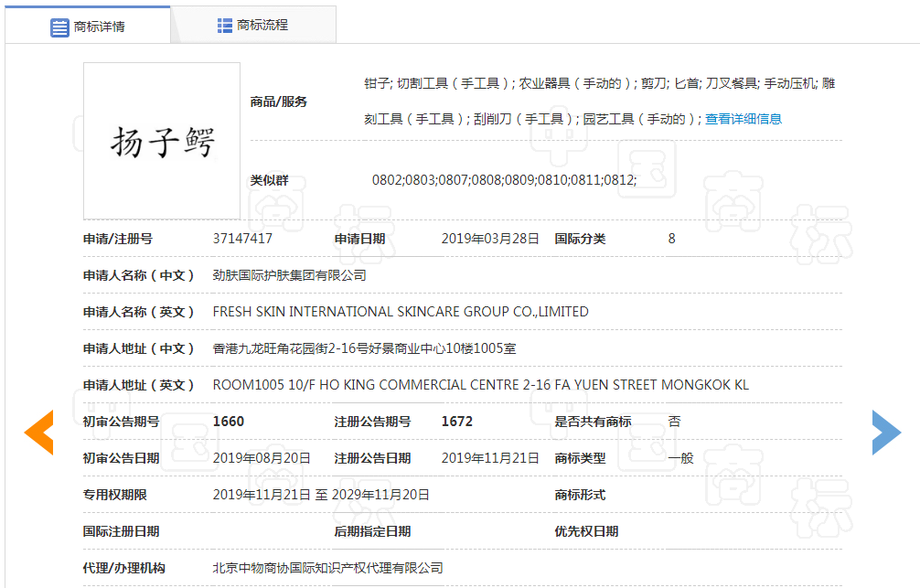Select applicant name 劲肤国际护肤集团有限公司

(289, 275)
